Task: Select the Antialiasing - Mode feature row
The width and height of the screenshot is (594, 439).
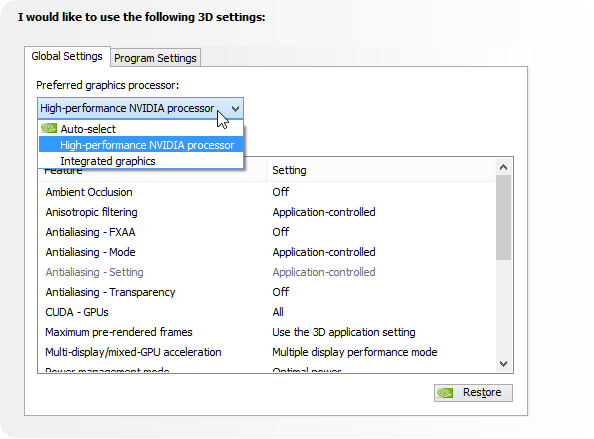Action: [x=266, y=252]
